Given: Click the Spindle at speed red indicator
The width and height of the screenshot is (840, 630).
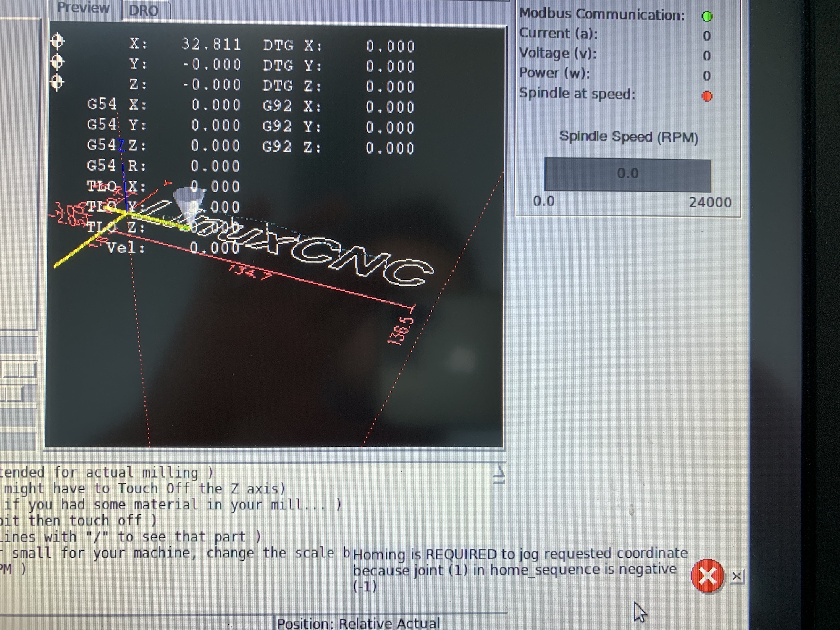Looking at the screenshot, I should (x=707, y=96).
